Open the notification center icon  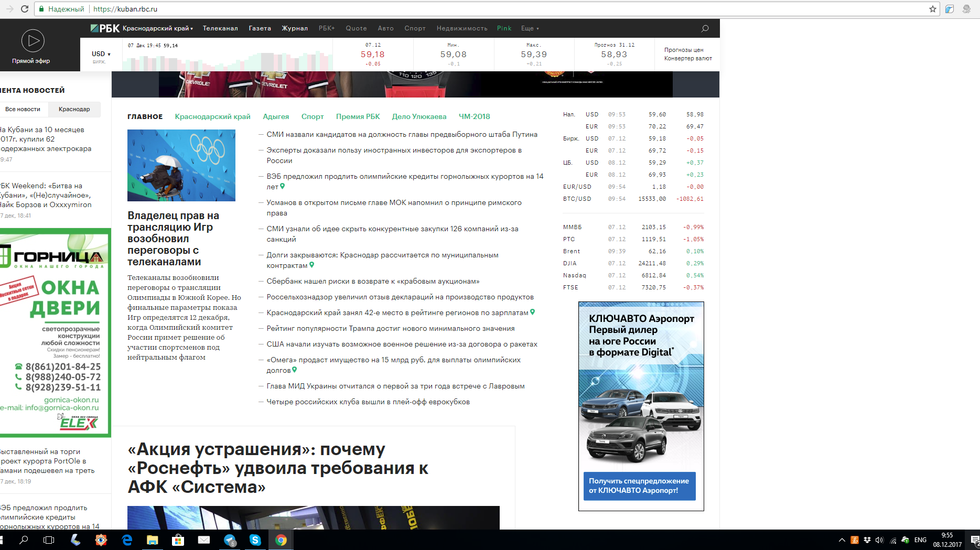tap(974, 540)
